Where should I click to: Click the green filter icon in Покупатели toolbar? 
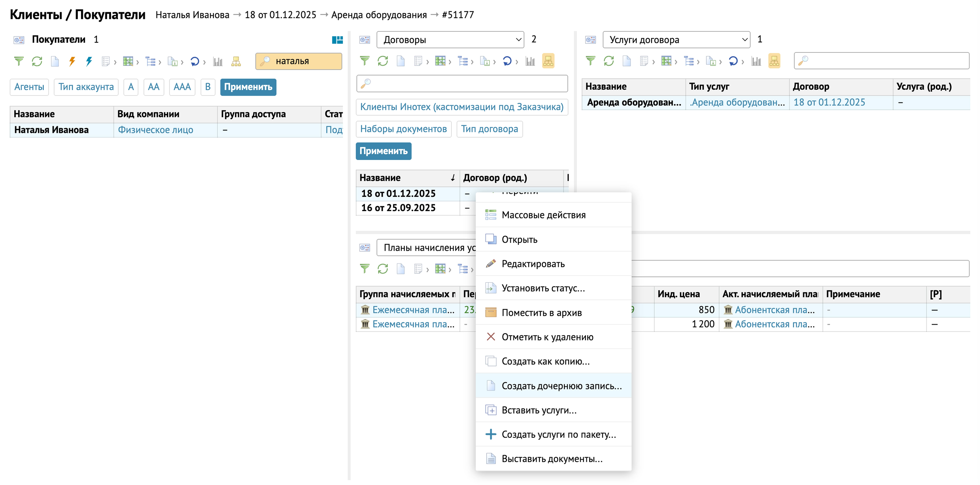(18, 61)
